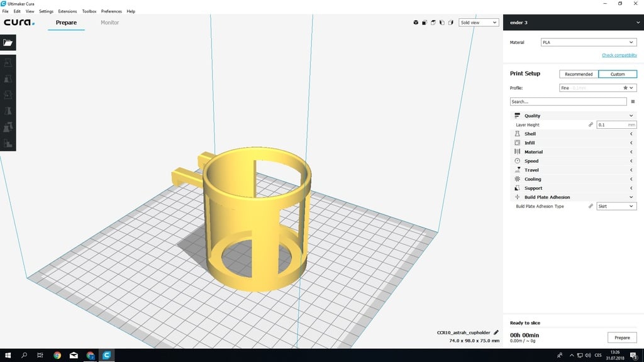The image size is (644, 362).
Task: Switch Print Setup to Recommended mode
Action: pyautogui.click(x=579, y=74)
